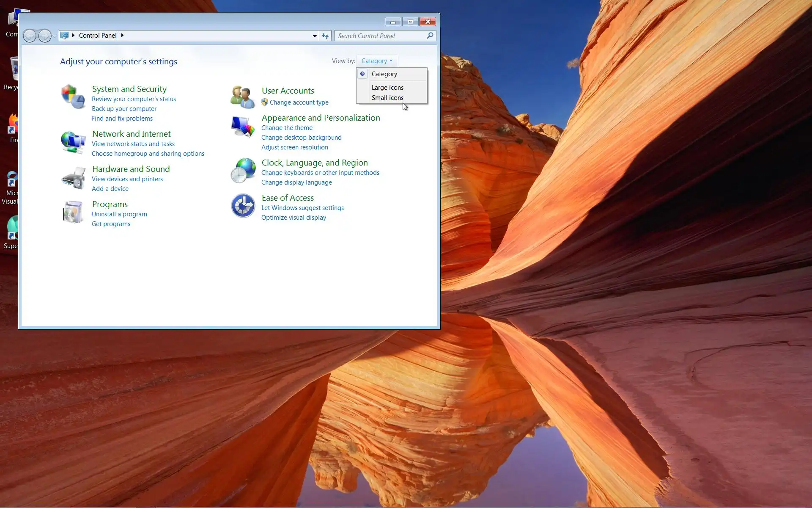Open the User Accounts people icon
The height and width of the screenshot is (508, 812).
242,97
